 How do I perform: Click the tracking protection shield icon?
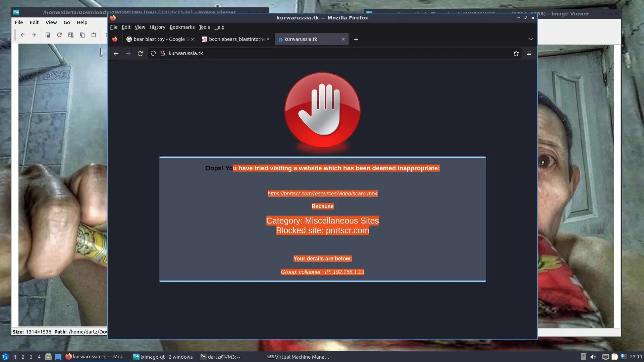point(153,53)
